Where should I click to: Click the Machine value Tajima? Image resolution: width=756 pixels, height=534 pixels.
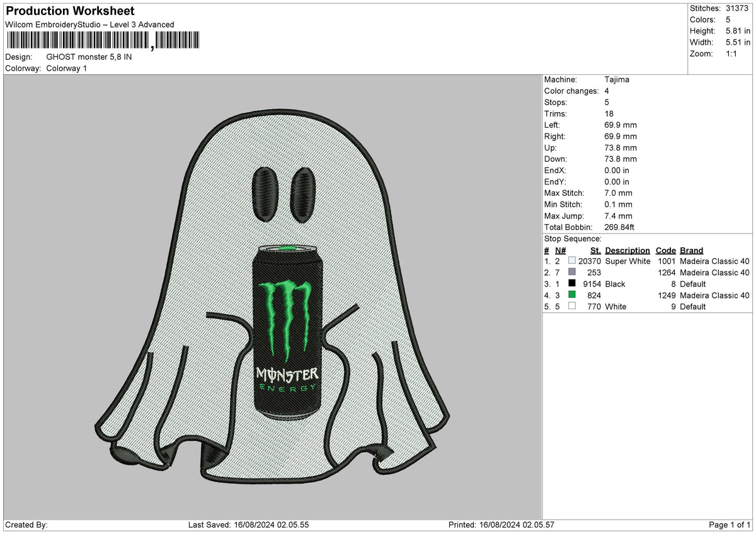click(617, 79)
